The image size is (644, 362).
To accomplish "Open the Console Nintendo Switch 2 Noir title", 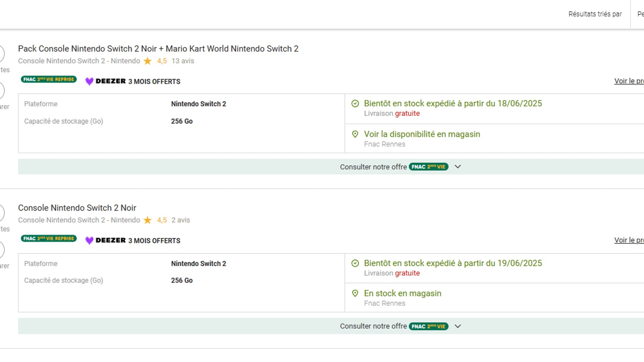I will [77, 208].
